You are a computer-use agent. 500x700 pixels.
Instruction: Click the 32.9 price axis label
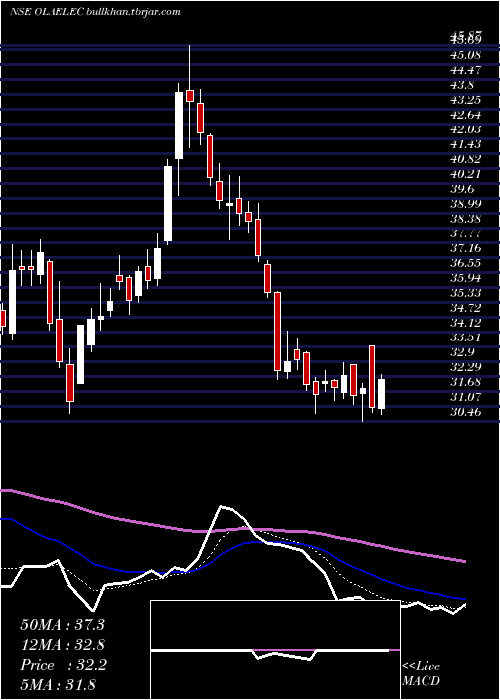click(x=463, y=352)
